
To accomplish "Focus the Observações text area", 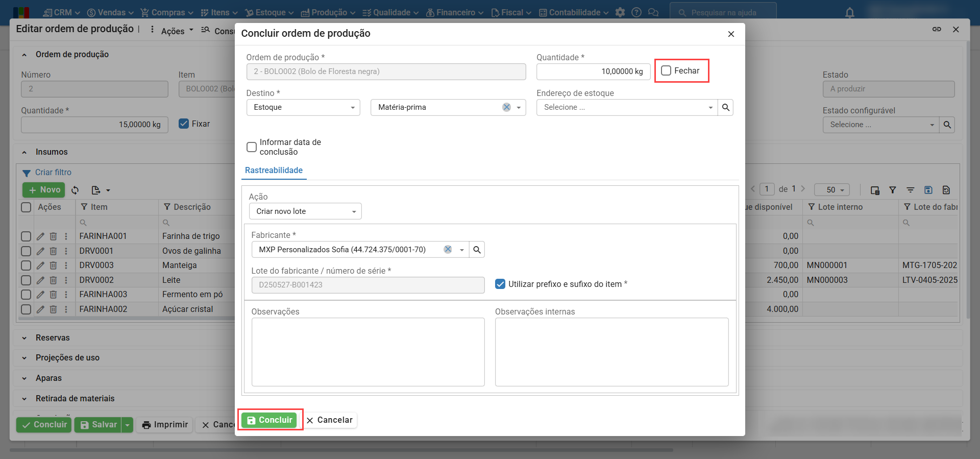I will click(x=368, y=352).
